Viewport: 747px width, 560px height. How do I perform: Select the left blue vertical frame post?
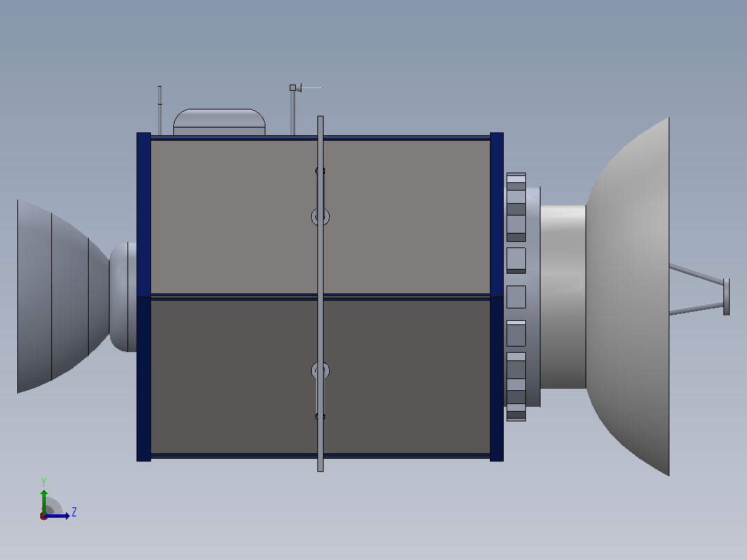pos(144,297)
